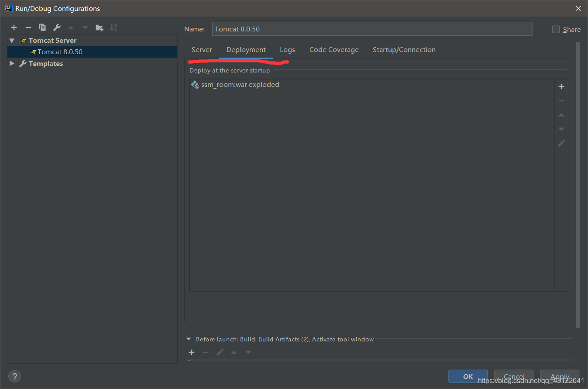This screenshot has width=588, height=389.
Task: Move configuration down arrow in left toolbar
Action: (x=85, y=28)
